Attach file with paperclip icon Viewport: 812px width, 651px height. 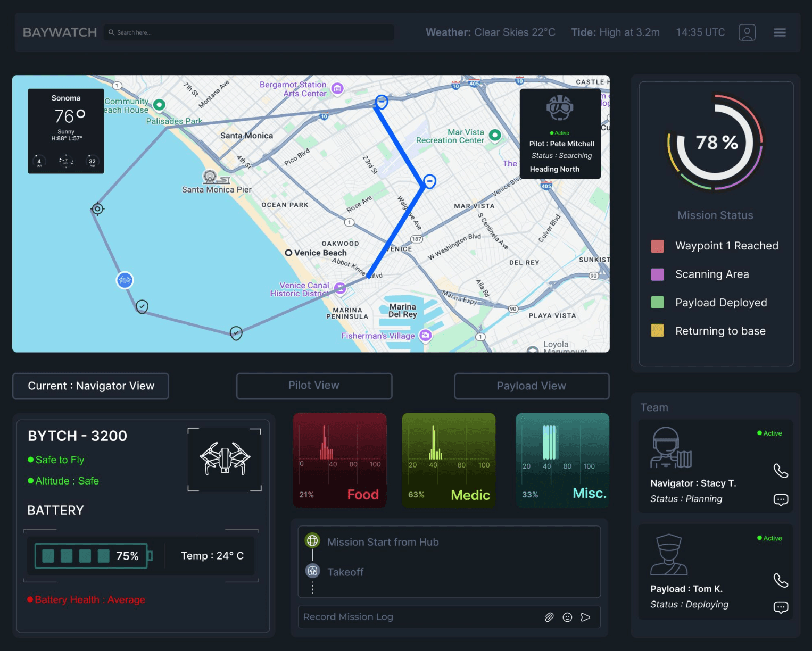(x=549, y=617)
